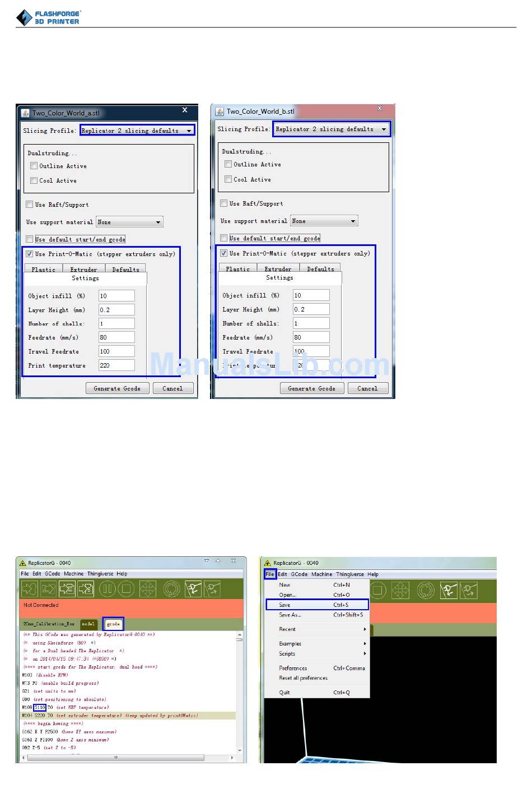
Task: Click Object infill field in a.stl dialog
Action: [x=116, y=296]
